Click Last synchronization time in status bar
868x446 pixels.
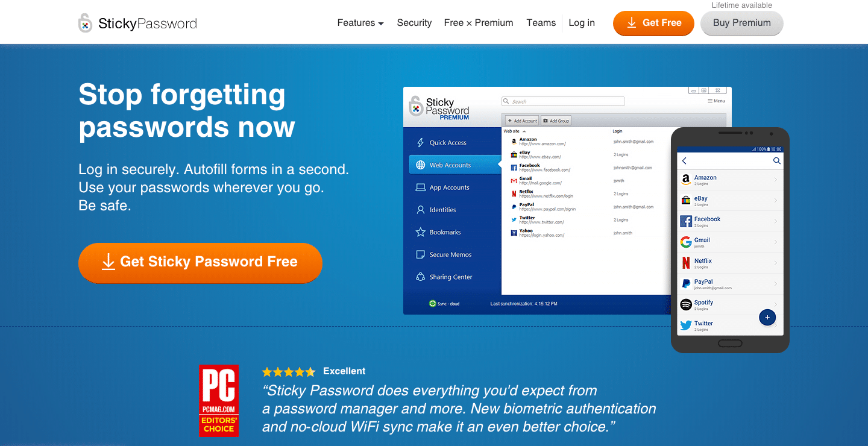coord(524,304)
